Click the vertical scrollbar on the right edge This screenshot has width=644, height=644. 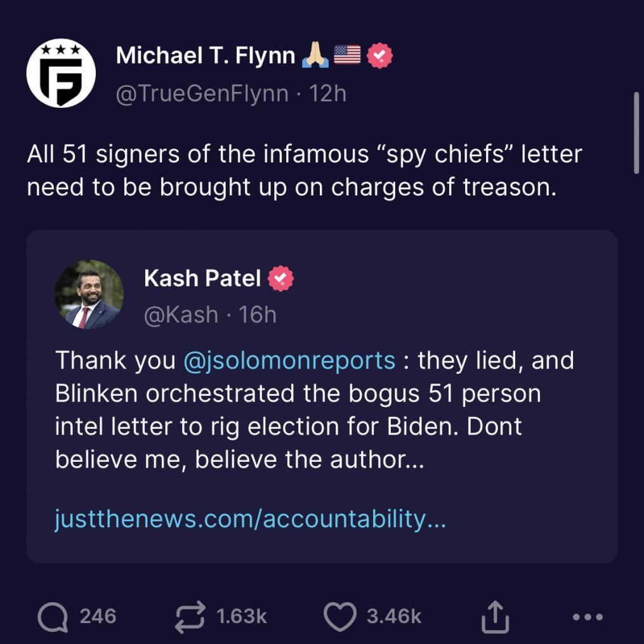pos(636,132)
